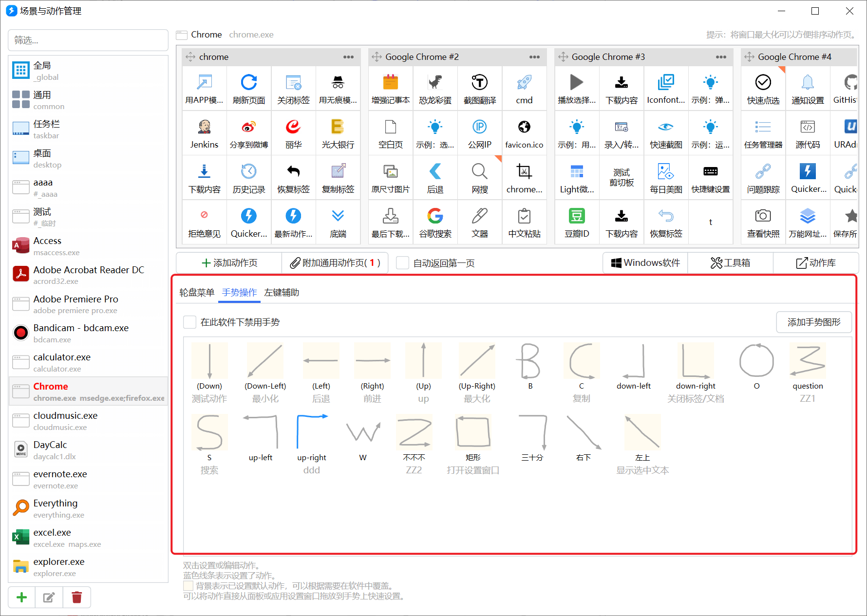Click the Google Chrome #4 page header
The image size is (867, 616).
point(799,57)
